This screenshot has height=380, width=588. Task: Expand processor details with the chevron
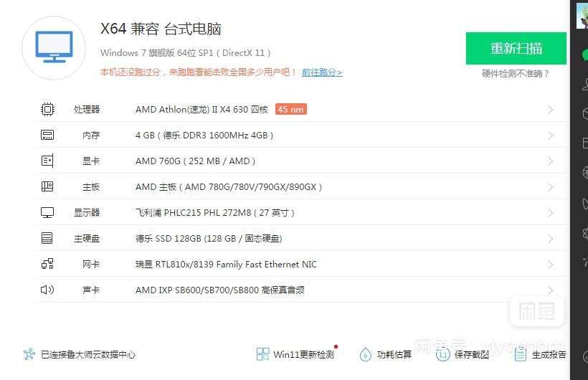pos(551,110)
